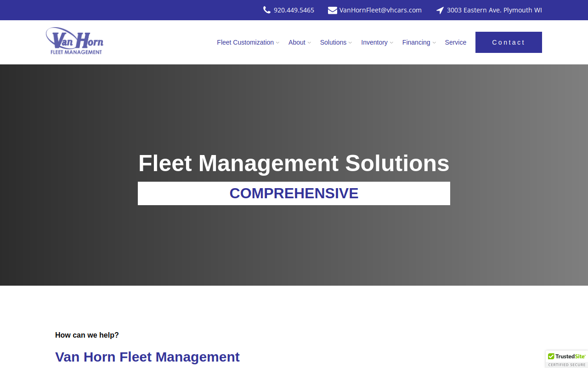
Task: Click the Contact button
Action: click(509, 42)
